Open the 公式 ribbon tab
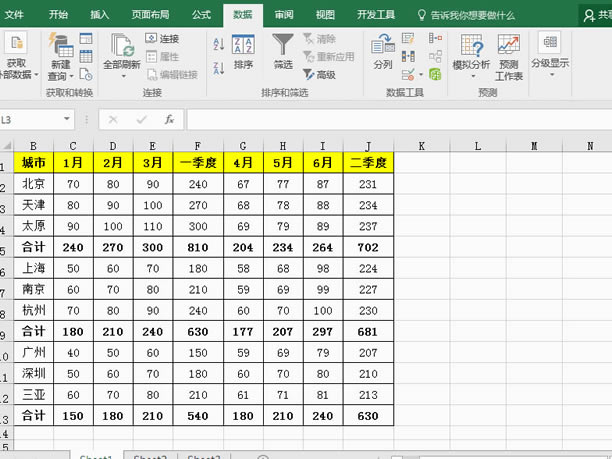Viewport: 612px width, 459px height. coord(201,15)
